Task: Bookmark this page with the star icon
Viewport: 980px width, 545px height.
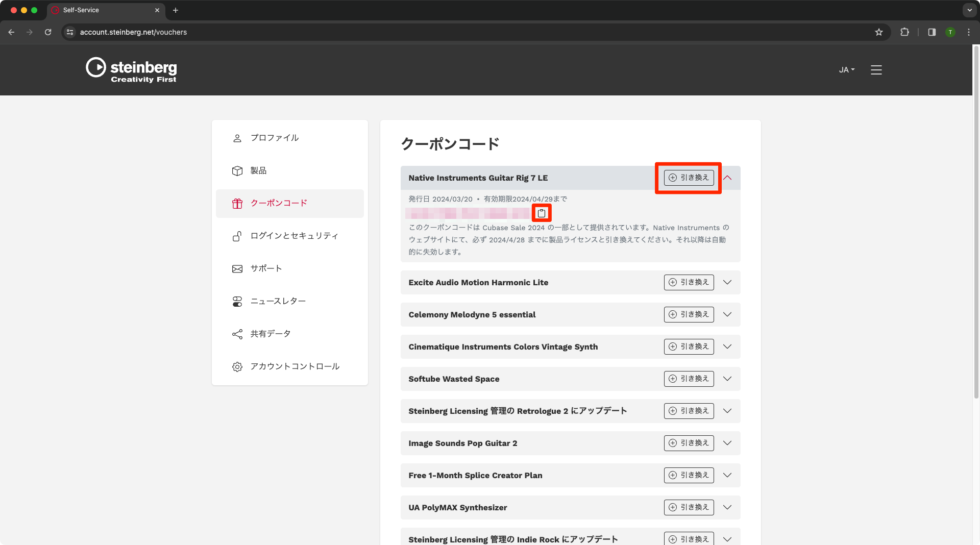Action: coord(879,32)
